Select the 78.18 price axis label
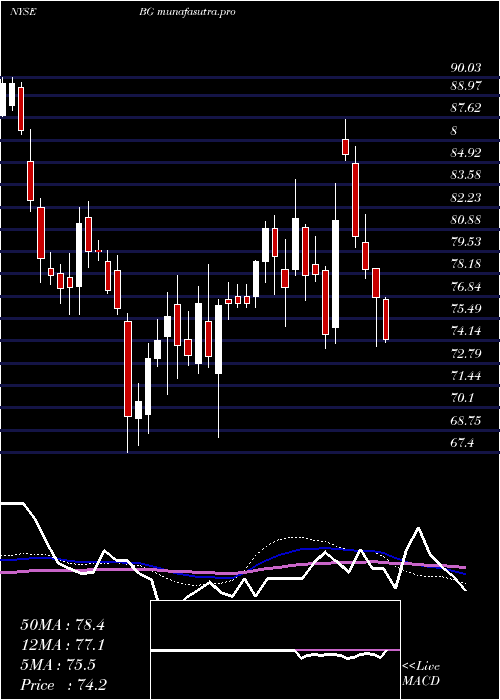The image size is (500, 700). [x=466, y=264]
